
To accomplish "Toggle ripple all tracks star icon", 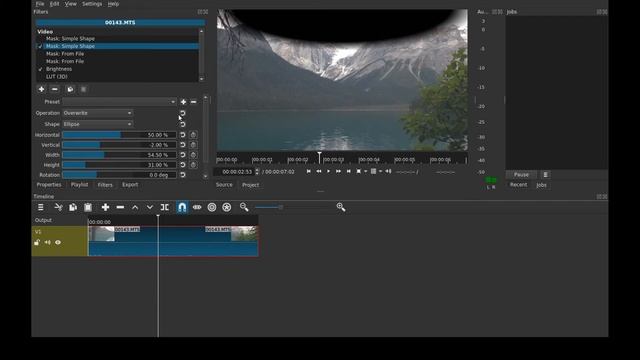I will (x=227, y=207).
